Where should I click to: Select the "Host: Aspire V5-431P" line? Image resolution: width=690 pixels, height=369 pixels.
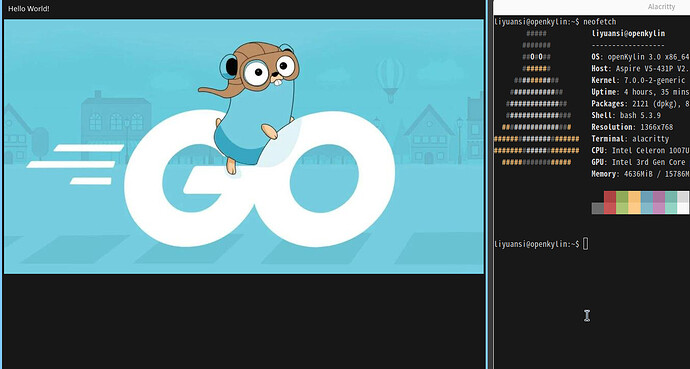[x=640, y=69]
